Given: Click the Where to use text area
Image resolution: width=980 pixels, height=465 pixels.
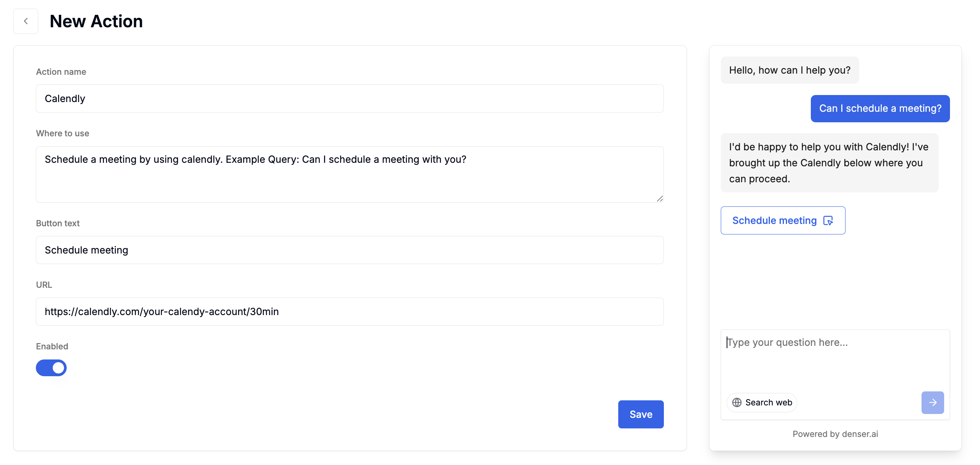Looking at the screenshot, I should pyautogui.click(x=350, y=174).
